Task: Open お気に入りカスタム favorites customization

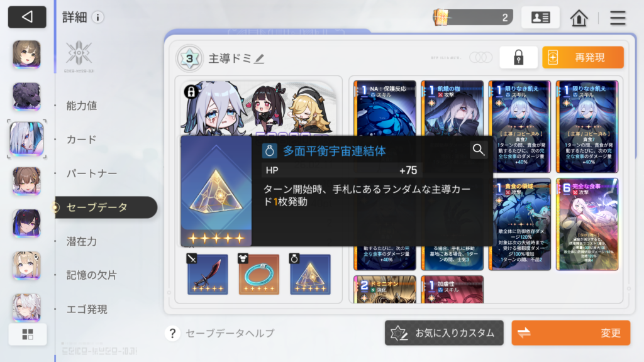Action: point(444,333)
